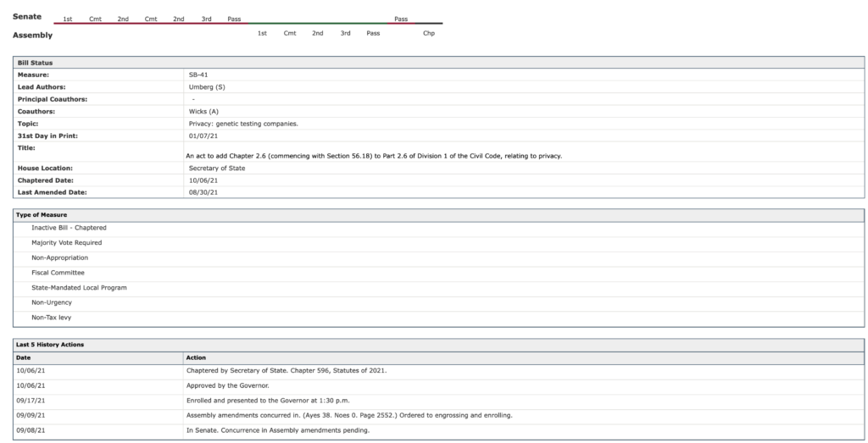
Task: Click the Last 5 History Actions header
Action: point(50,345)
